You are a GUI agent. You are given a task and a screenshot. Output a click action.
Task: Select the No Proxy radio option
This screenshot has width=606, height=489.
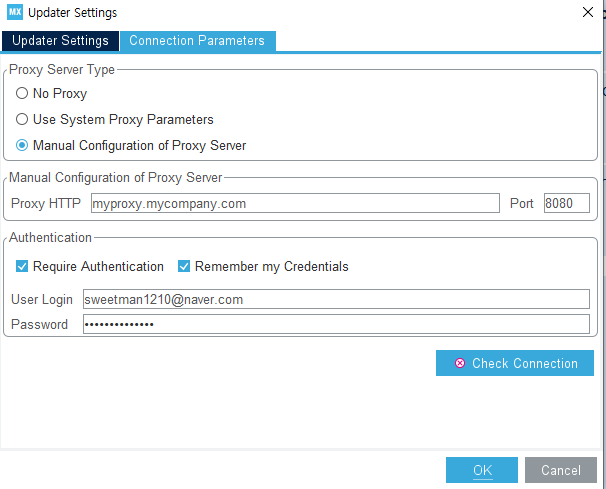[22, 94]
